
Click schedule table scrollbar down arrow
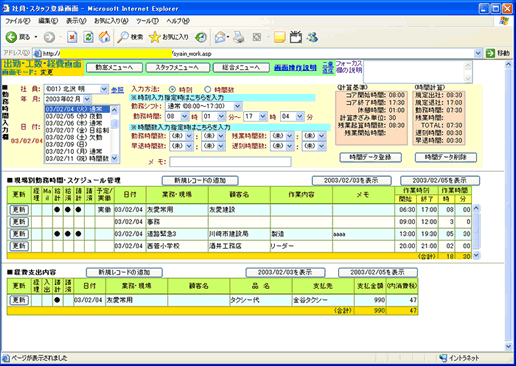[x=476, y=255]
